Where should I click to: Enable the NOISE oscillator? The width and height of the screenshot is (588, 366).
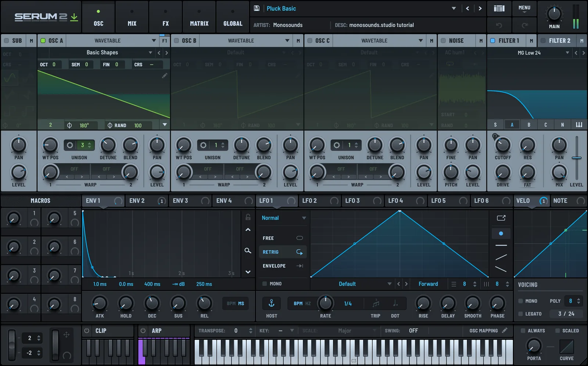click(x=443, y=40)
